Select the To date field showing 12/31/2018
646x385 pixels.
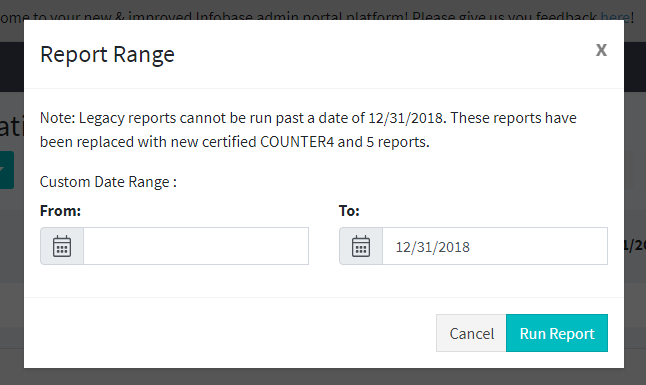[x=495, y=246]
